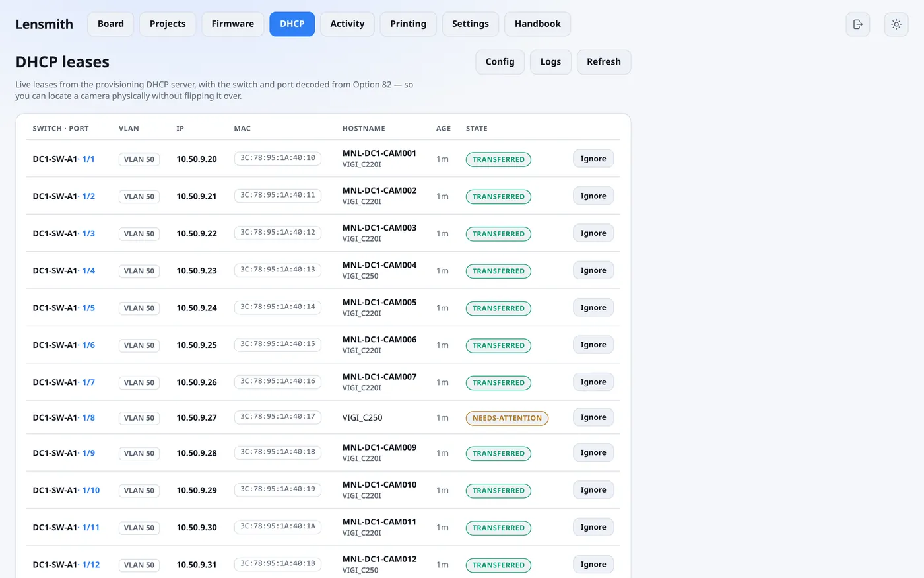The width and height of the screenshot is (924, 578).
Task: Click the Lensmith logo text
Action: click(x=44, y=24)
